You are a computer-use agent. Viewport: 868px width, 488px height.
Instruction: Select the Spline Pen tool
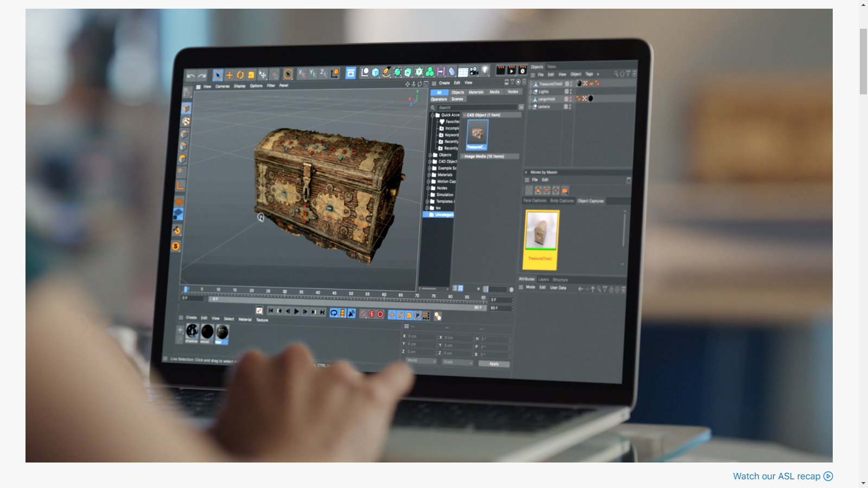click(386, 72)
